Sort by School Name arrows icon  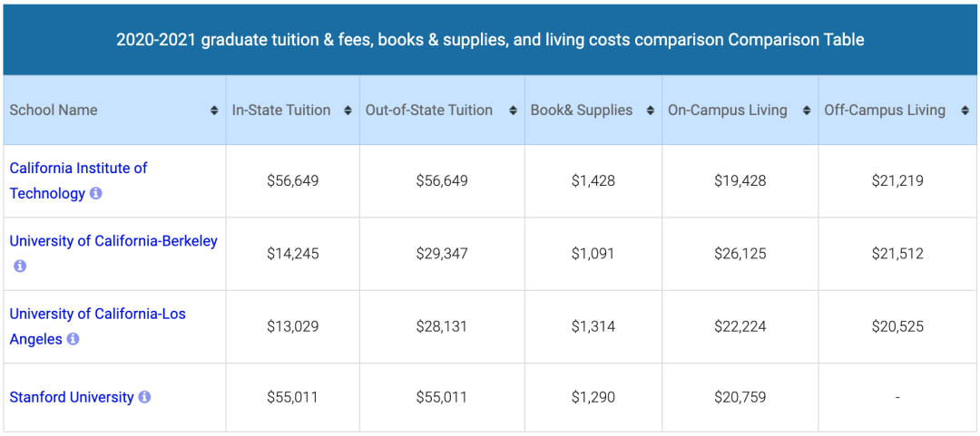tap(214, 111)
